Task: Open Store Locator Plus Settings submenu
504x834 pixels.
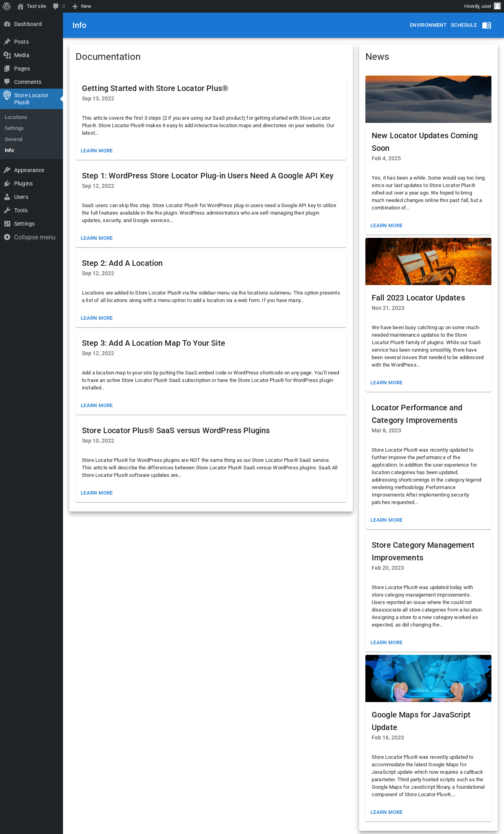Action: (x=14, y=128)
